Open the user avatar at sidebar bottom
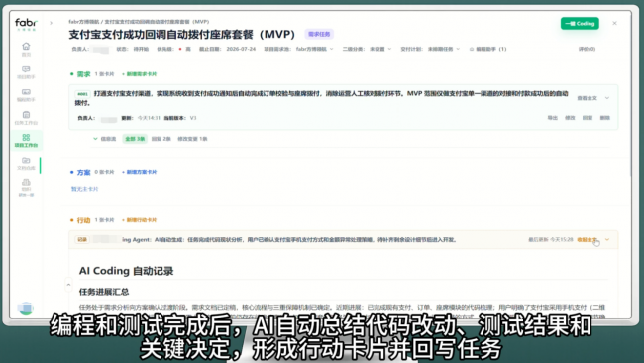Viewport: 644px width, 363px height. [26, 307]
